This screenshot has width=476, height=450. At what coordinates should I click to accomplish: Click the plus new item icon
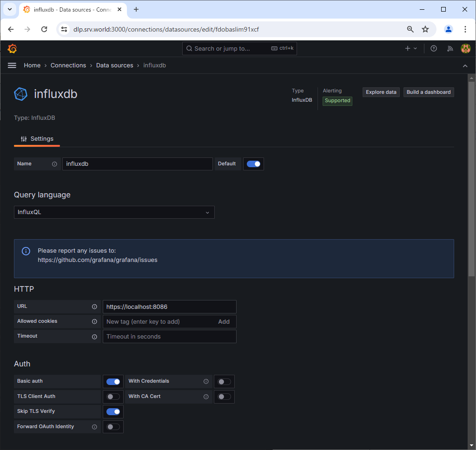[407, 48]
